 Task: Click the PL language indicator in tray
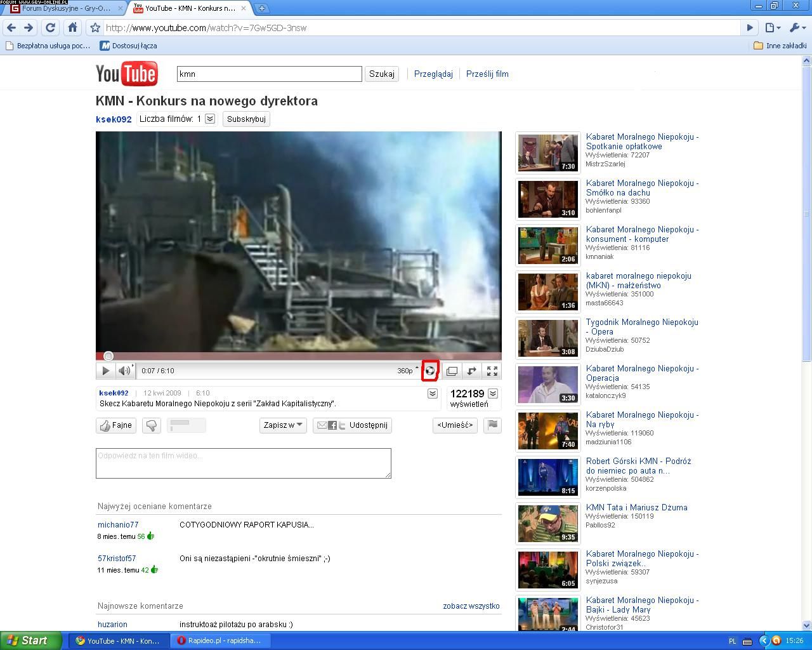click(733, 641)
